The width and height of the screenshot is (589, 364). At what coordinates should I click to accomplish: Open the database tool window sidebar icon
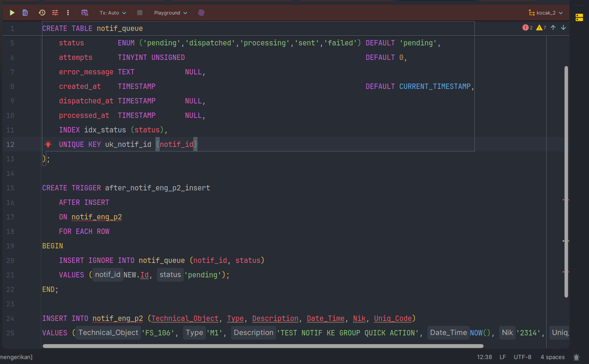(579, 18)
